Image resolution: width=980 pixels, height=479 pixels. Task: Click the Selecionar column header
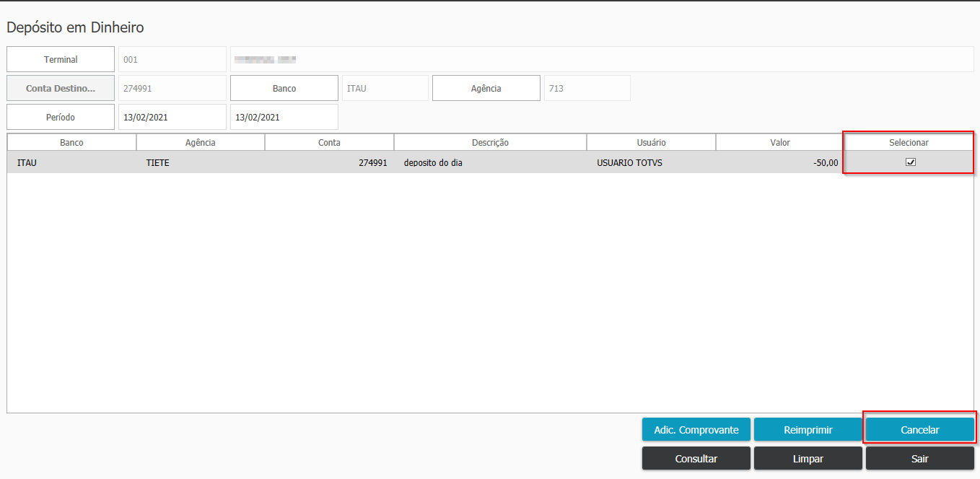909,142
